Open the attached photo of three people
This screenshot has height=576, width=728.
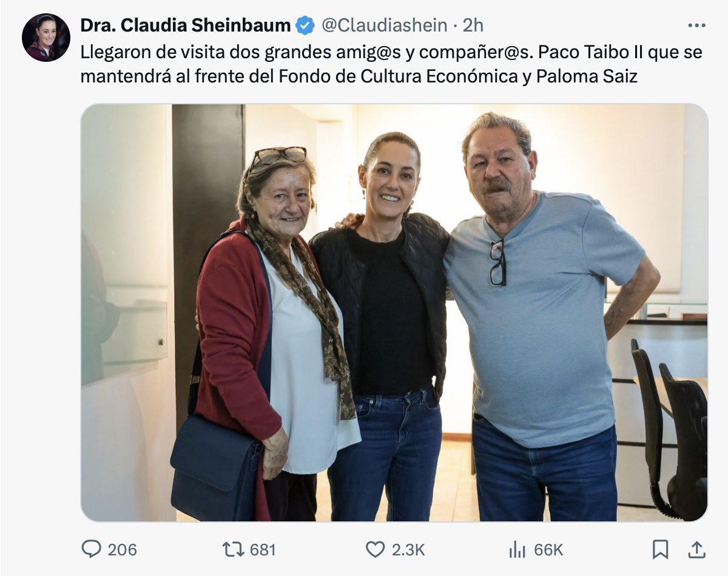(394, 312)
